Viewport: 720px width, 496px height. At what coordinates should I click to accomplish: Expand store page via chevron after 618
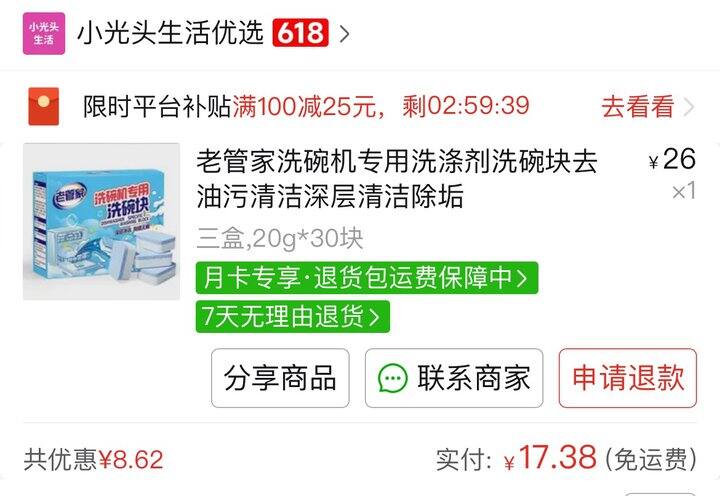(x=344, y=34)
